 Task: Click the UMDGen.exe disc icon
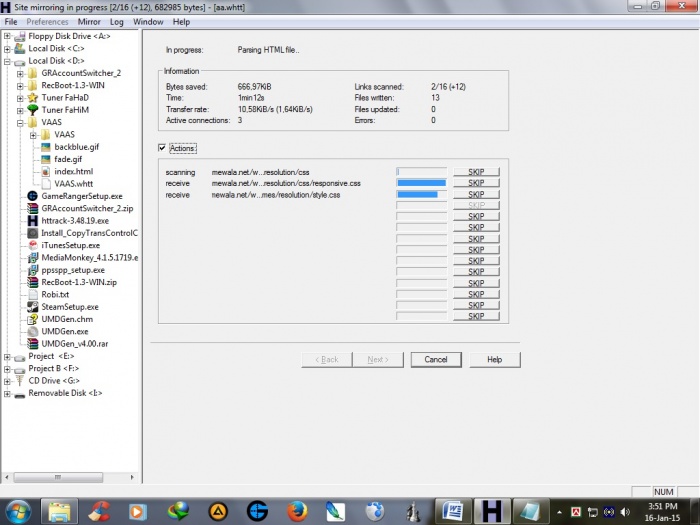33,332
